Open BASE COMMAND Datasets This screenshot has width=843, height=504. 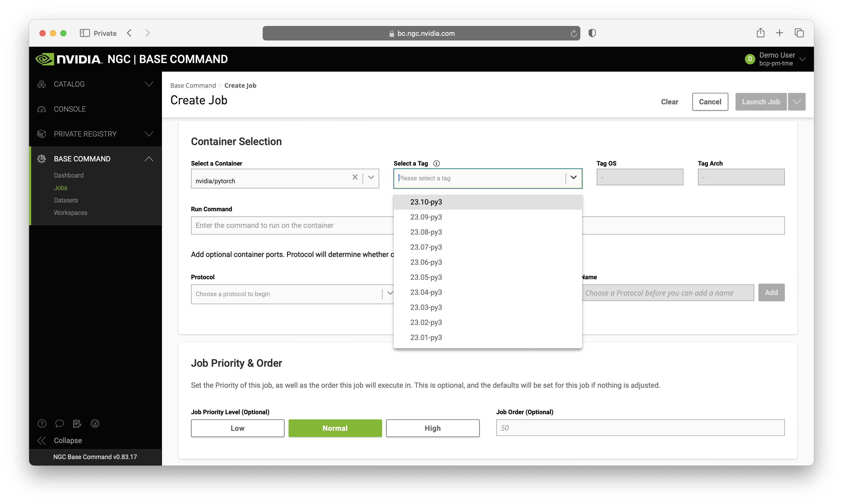click(66, 200)
